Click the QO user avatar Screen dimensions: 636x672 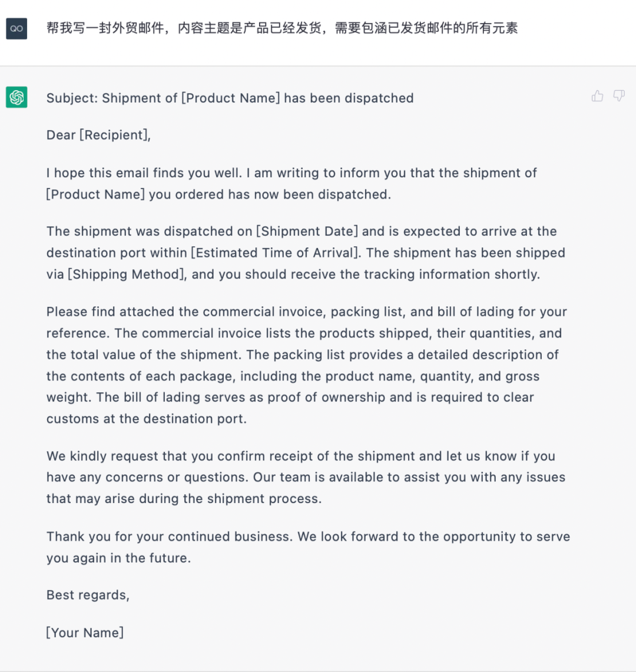pyautogui.click(x=16, y=29)
